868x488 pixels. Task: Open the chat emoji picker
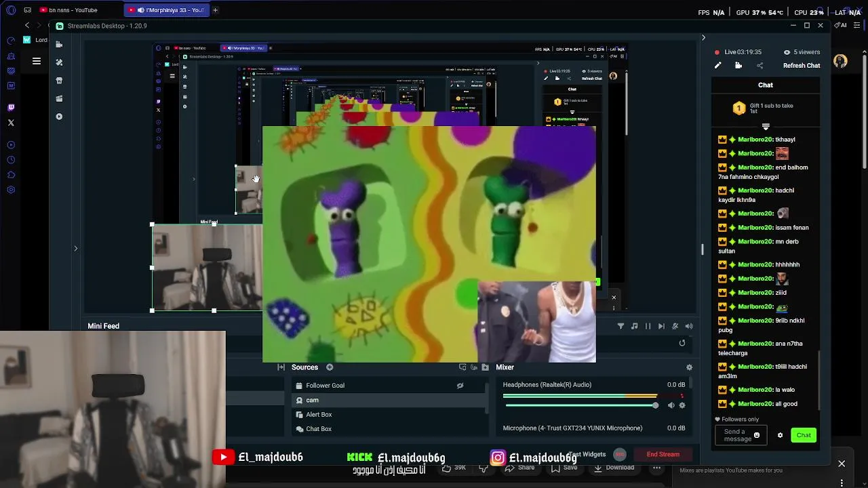tap(757, 435)
